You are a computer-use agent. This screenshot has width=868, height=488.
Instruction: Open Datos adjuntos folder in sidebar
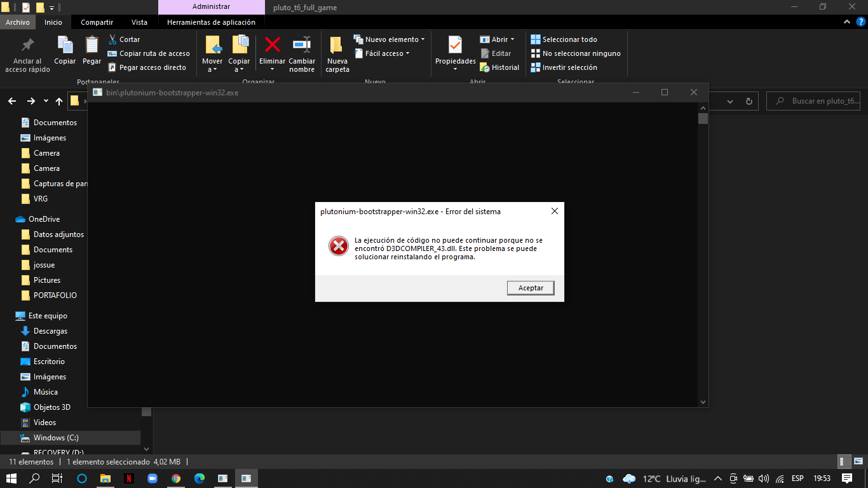tap(52, 234)
